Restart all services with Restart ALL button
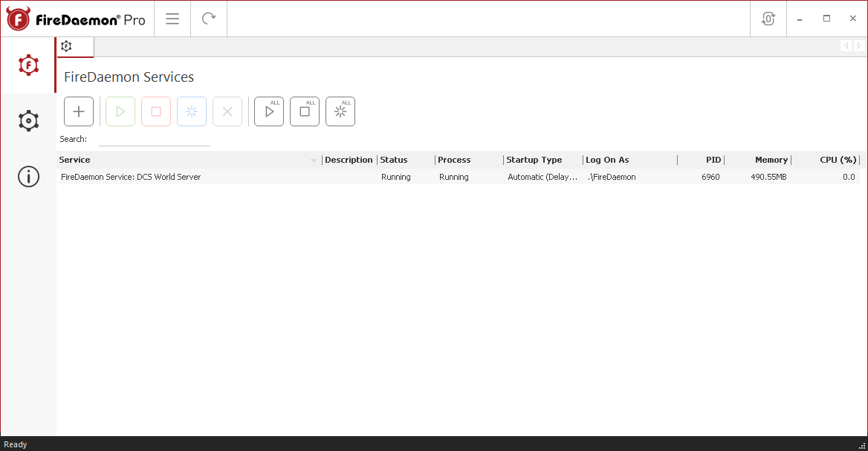Image resolution: width=868 pixels, height=451 pixels. click(340, 111)
